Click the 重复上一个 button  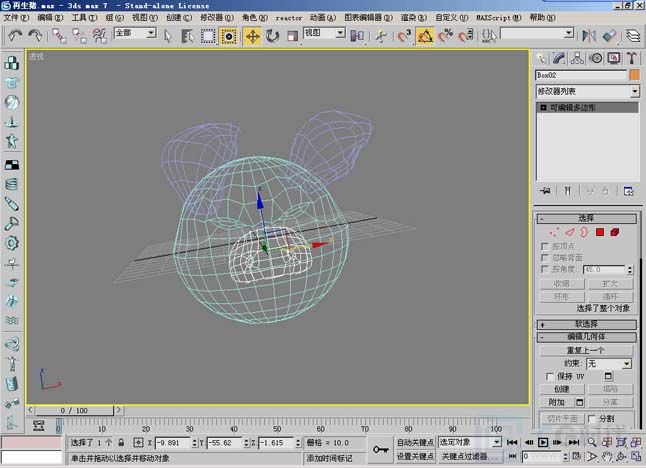tap(586, 351)
